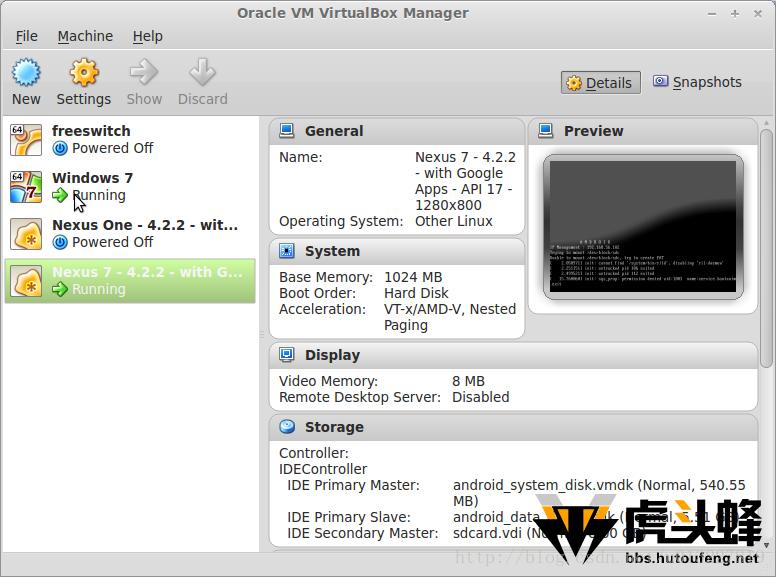Open the Machine menu

tap(85, 36)
